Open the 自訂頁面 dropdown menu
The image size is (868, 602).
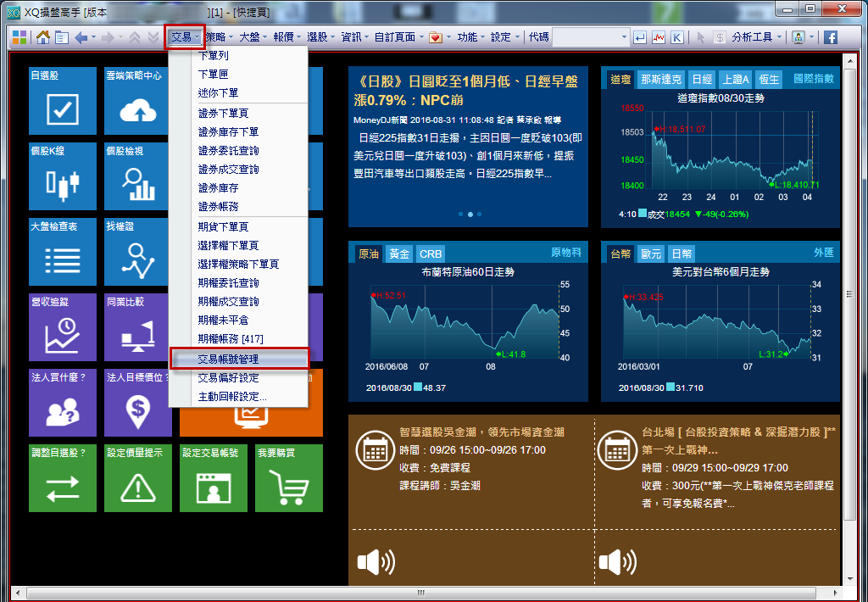(398, 37)
